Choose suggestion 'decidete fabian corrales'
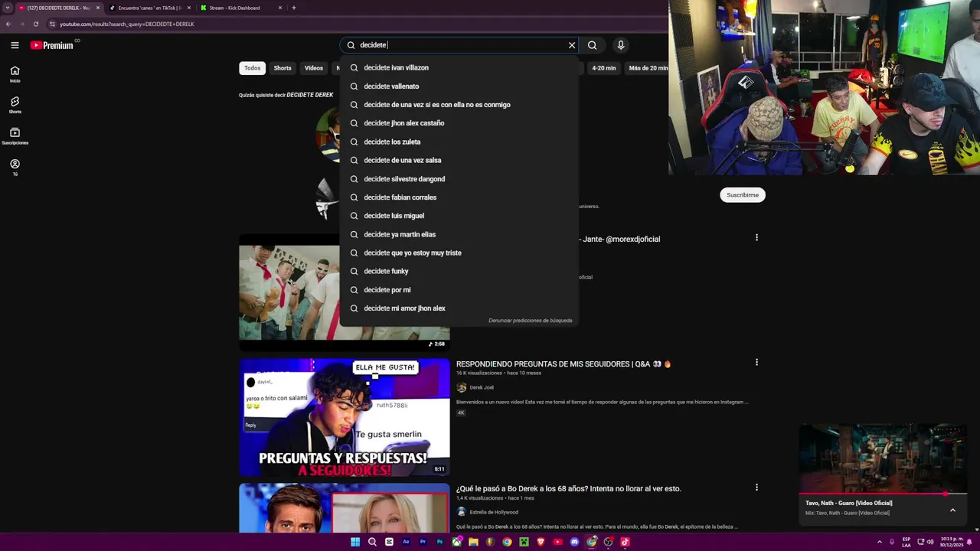The image size is (980, 551). [459, 197]
